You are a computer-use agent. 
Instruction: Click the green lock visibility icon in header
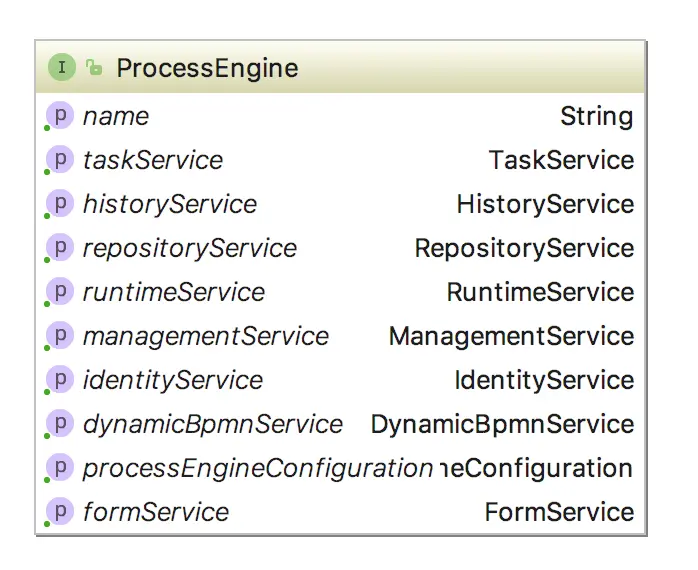tap(94, 68)
